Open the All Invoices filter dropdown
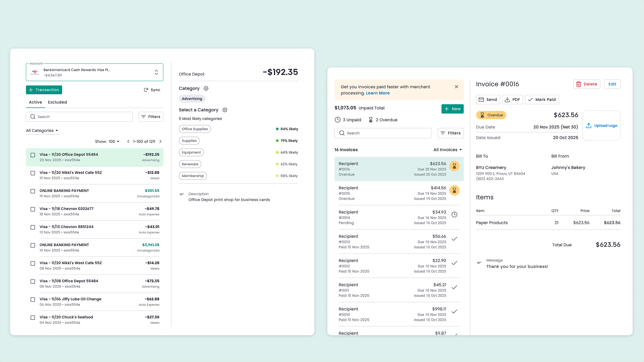Image resolution: width=644 pixels, height=362 pixels. click(x=447, y=150)
